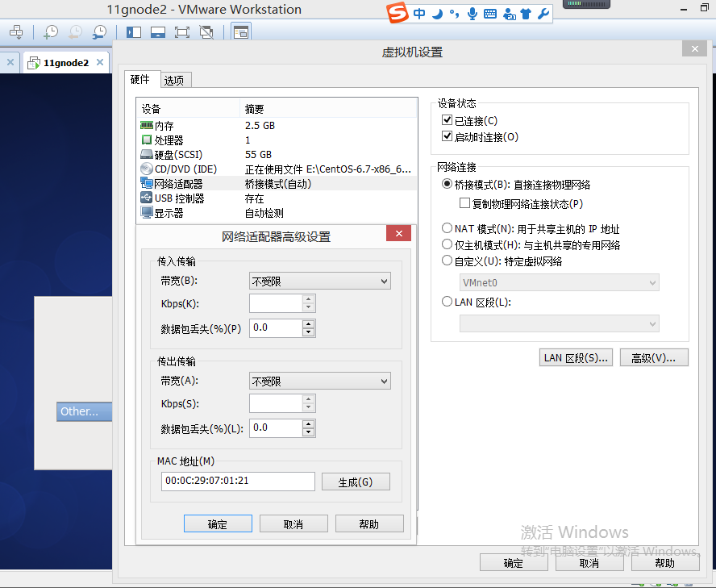Take a snapshot of this virtual machine

(x=50, y=31)
